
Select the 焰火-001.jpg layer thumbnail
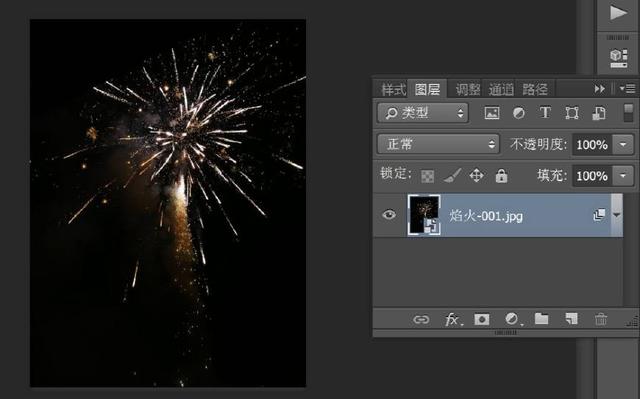coord(424,215)
